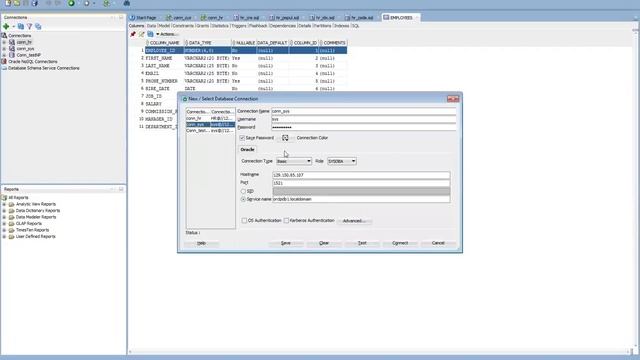
Task: Expand User Defined Reports folder
Action: coord(4,237)
